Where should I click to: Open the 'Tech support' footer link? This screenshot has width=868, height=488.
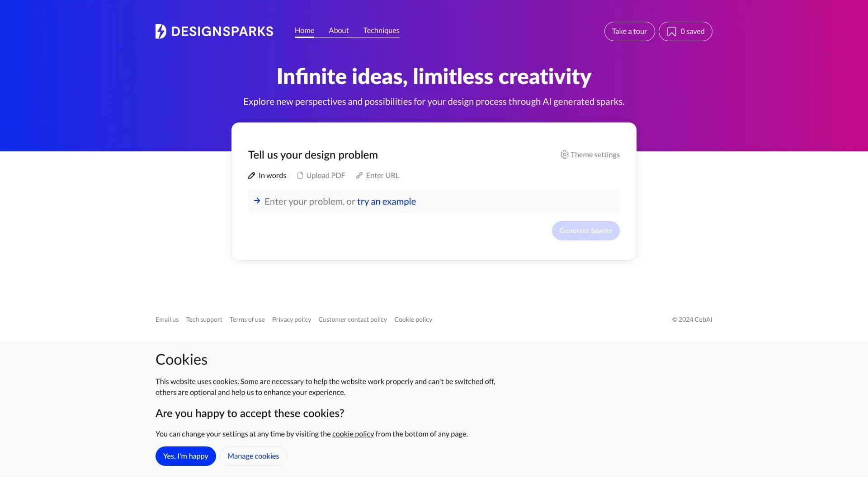click(204, 319)
